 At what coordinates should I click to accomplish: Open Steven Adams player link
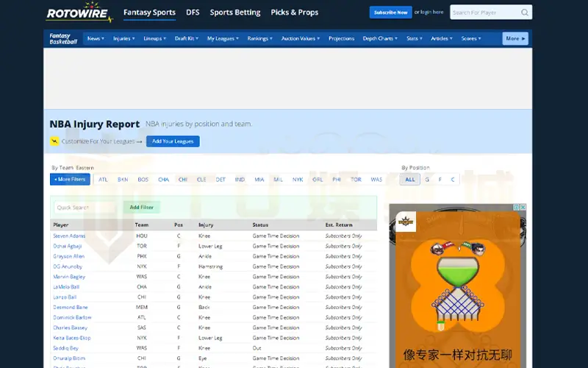coord(69,236)
